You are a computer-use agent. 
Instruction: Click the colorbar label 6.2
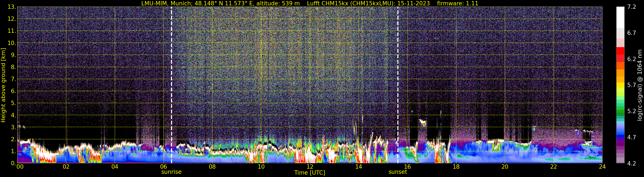tap(632, 59)
